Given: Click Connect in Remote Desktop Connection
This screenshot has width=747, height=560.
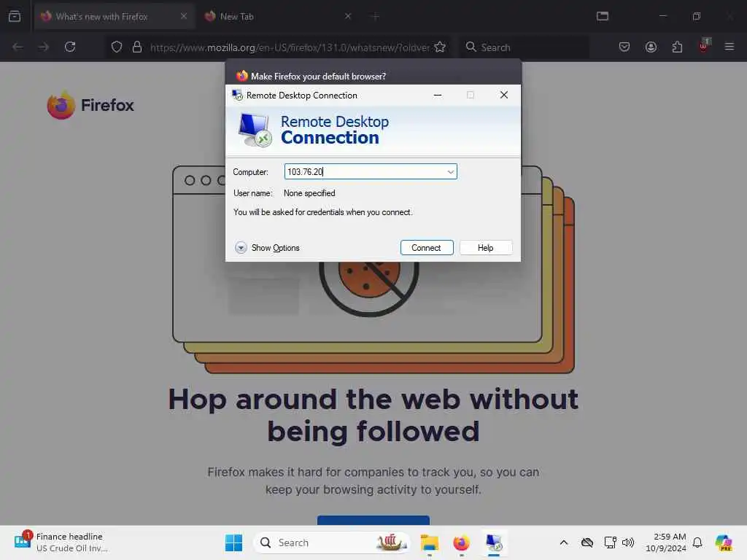Looking at the screenshot, I should [x=426, y=248].
